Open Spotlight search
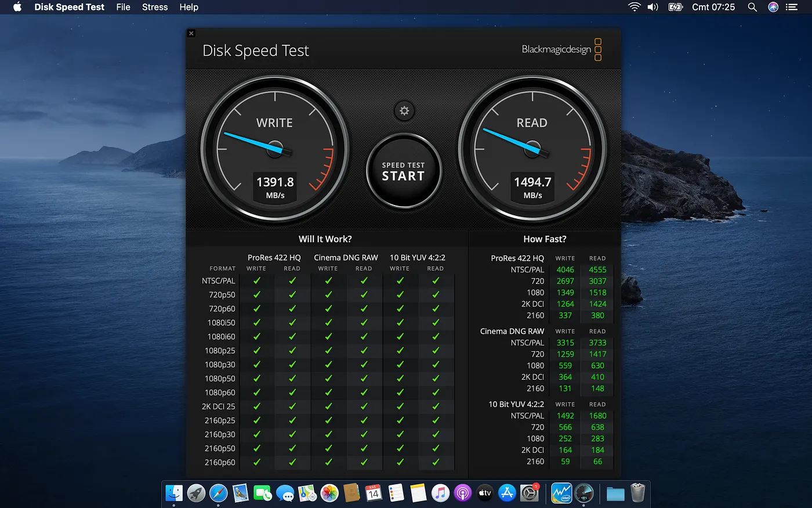The image size is (812, 508). pos(752,7)
